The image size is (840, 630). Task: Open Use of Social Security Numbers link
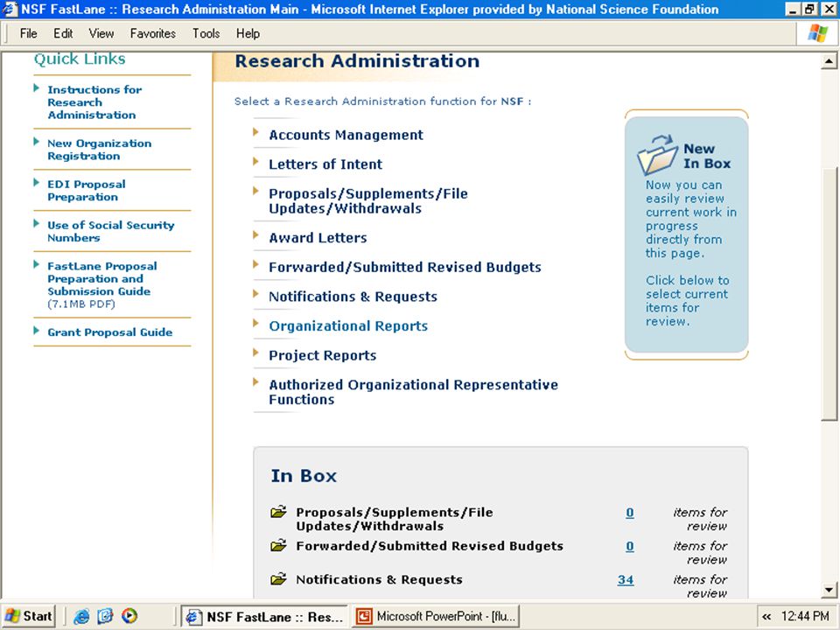(x=111, y=231)
